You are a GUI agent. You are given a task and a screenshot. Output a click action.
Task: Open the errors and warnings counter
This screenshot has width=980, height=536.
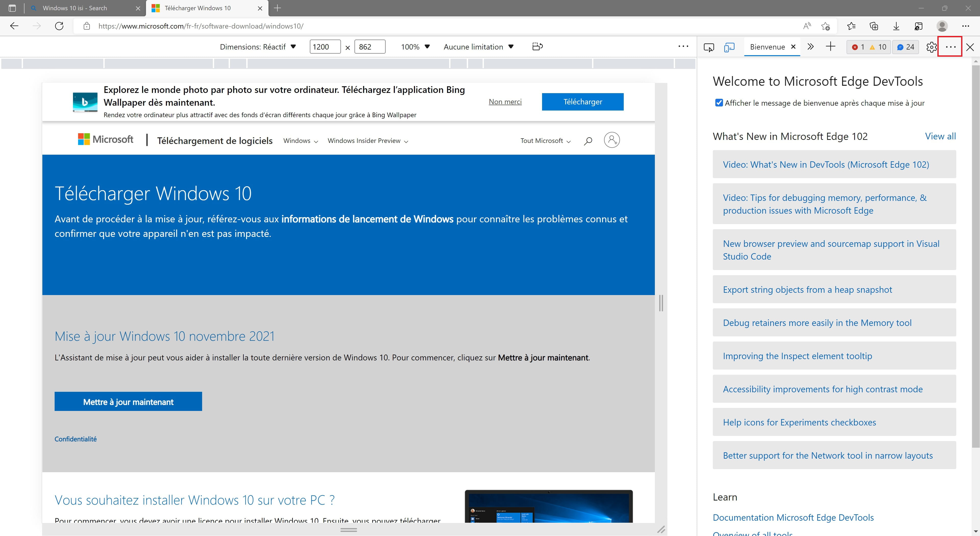coord(869,47)
